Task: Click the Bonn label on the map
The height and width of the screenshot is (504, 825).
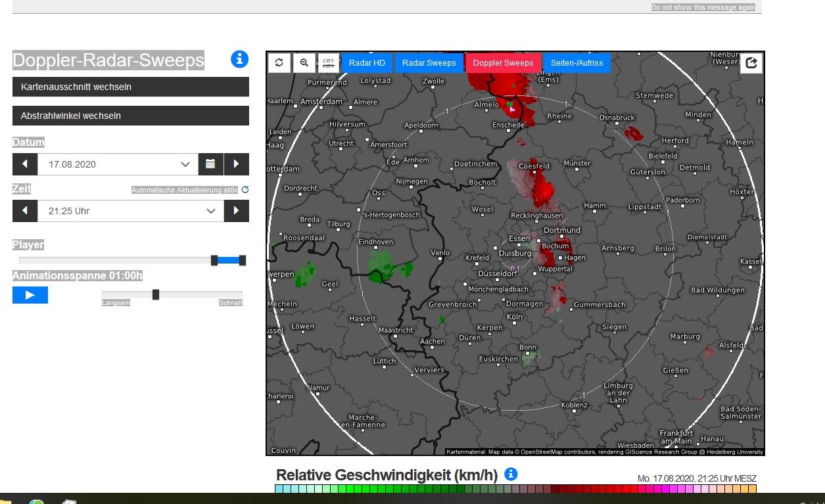Action: pyautogui.click(x=528, y=348)
